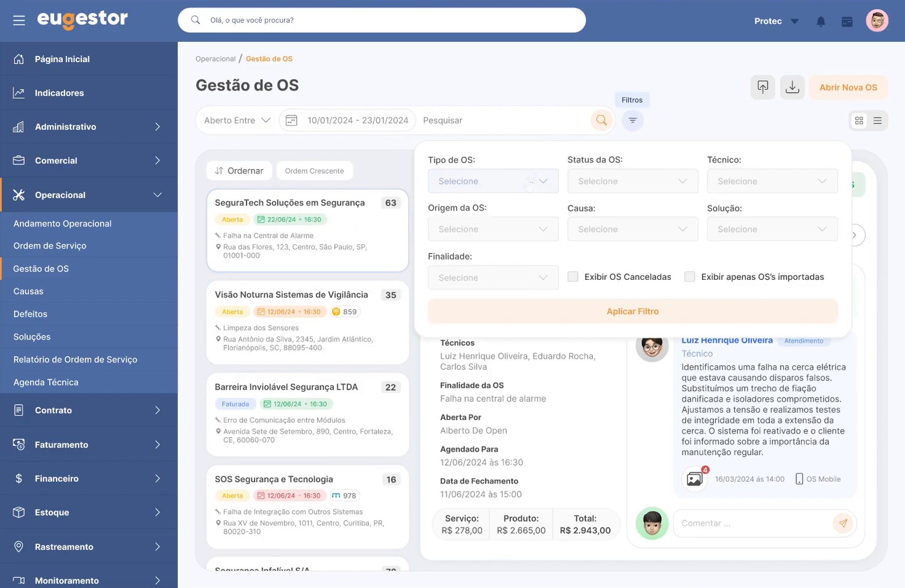
Task: Toggle the Filtros filter icon
Action: tap(632, 120)
